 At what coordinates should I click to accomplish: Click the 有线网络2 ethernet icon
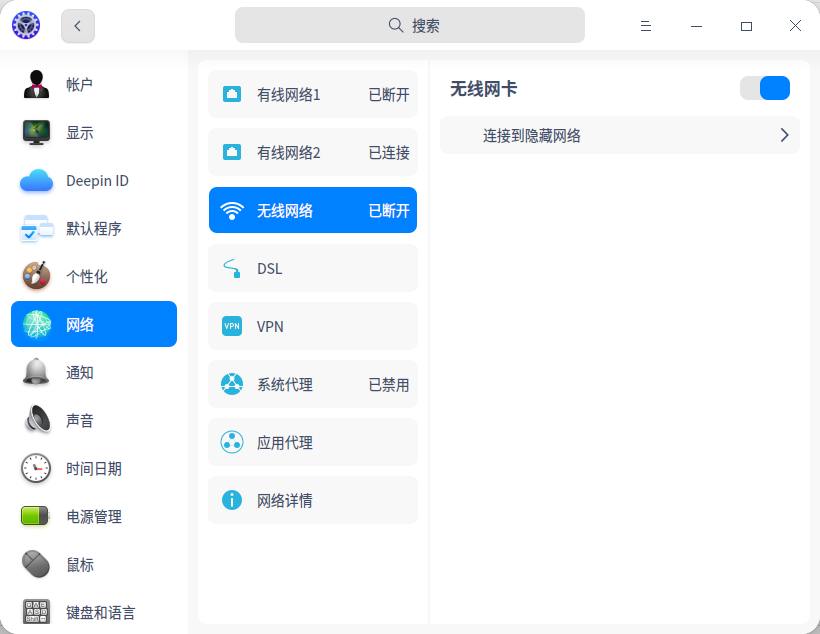(232, 152)
